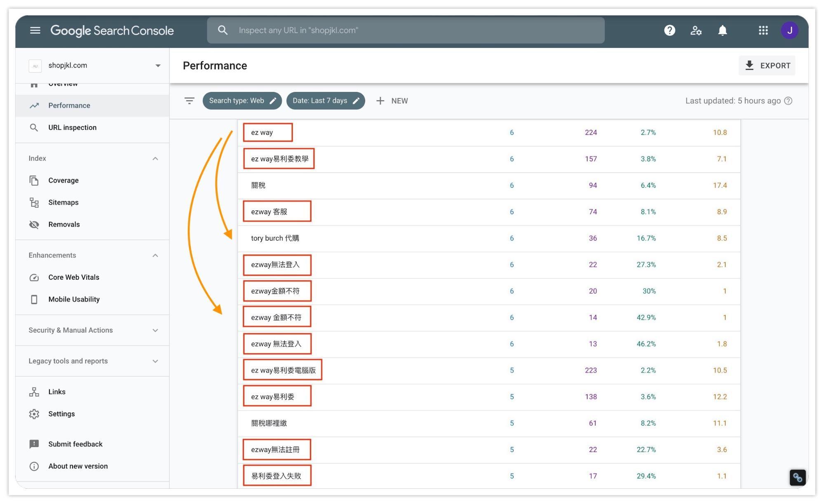The height and width of the screenshot is (504, 824).
Task: Click the Core Web Vitals gauge icon
Action: [x=34, y=277]
